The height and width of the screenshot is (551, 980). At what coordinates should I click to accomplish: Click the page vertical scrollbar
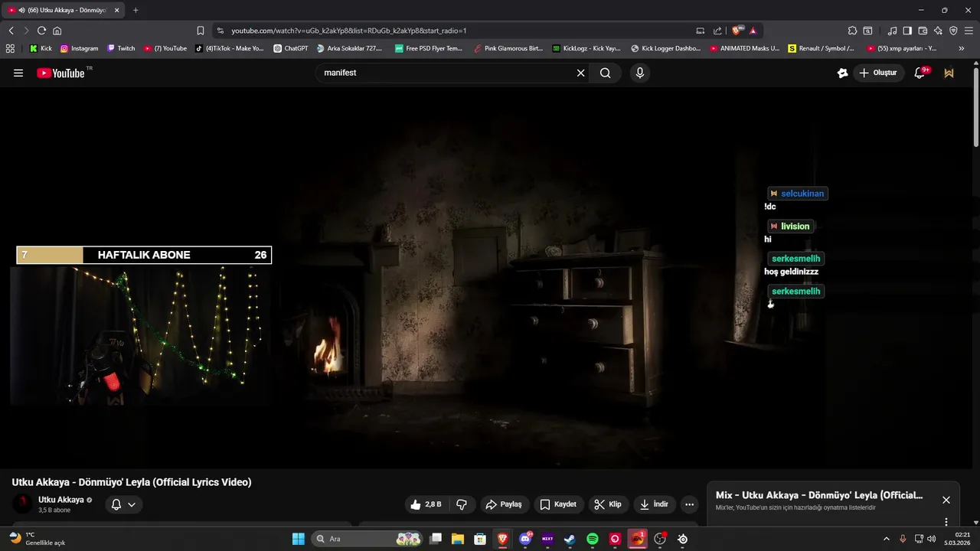[x=976, y=107]
